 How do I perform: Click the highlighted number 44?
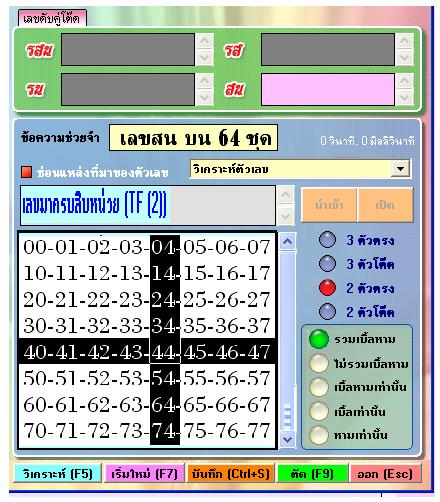pyautogui.click(x=165, y=352)
